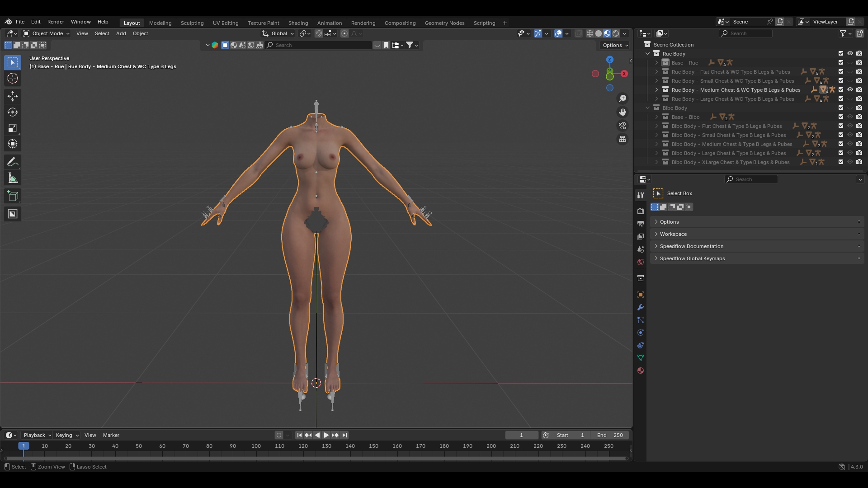Open the Modifiers wrench properties tab
868x488 pixels.
(x=641, y=307)
